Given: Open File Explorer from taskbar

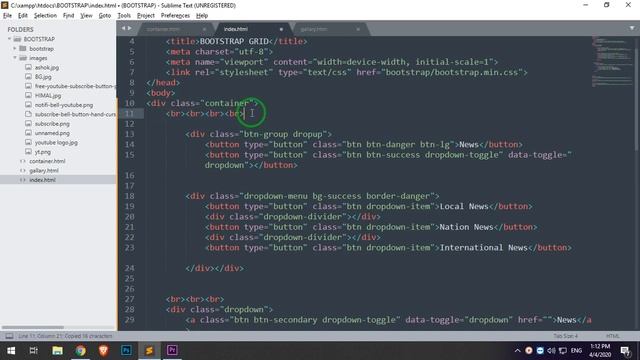Looking at the screenshot, I should click(57, 351).
